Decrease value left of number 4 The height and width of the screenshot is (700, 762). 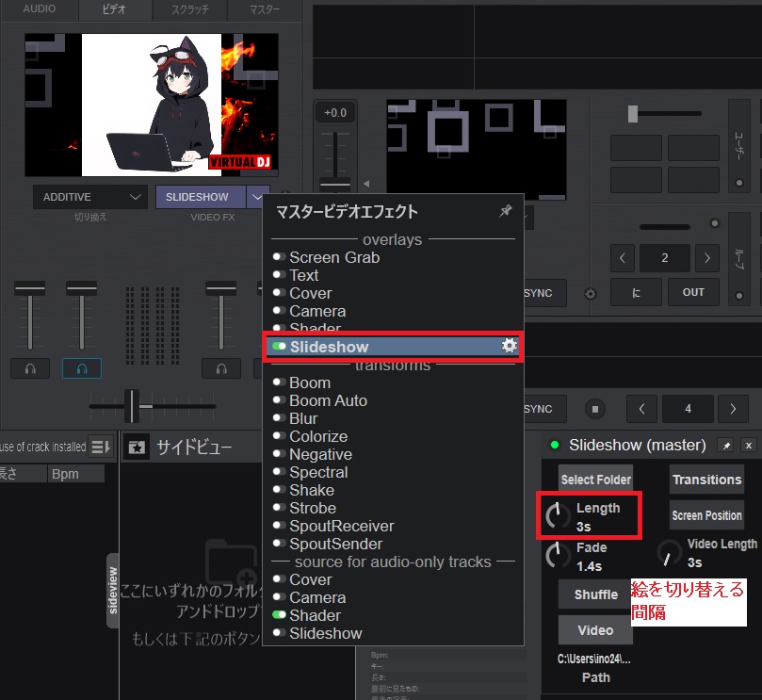641,409
